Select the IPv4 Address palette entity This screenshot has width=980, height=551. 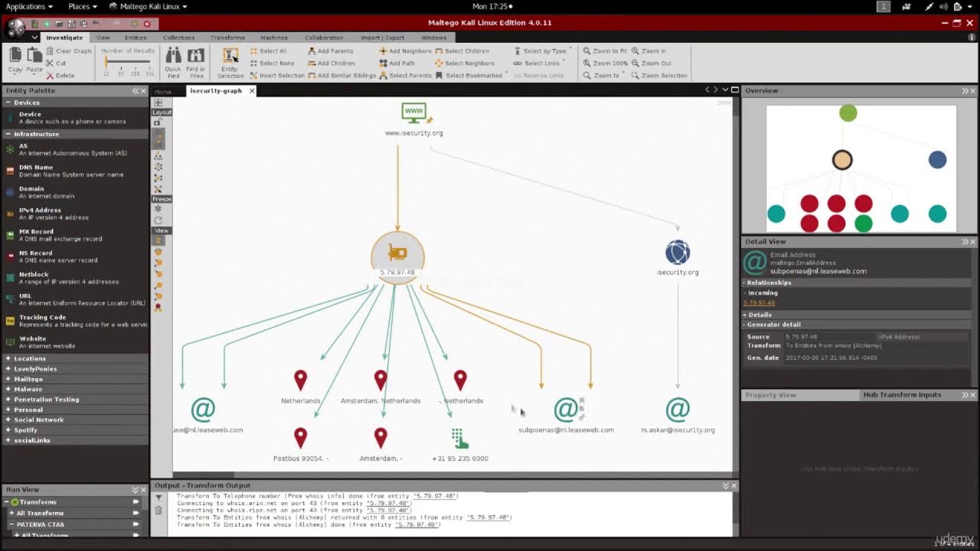75,214
